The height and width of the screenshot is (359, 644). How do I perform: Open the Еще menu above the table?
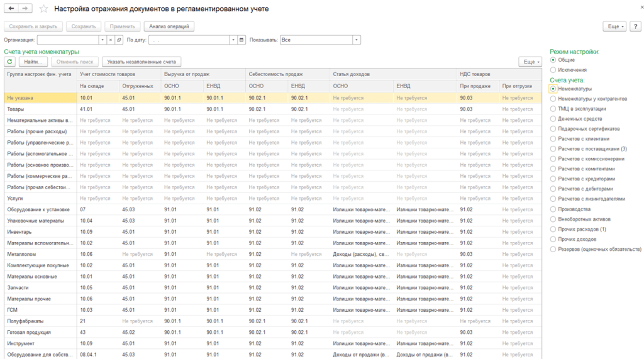coord(530,62)
